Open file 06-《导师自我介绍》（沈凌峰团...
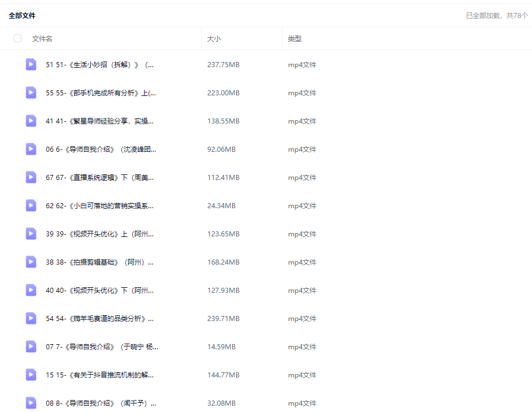532x413 pixels. pyautogui.click(x=101, y=149)
